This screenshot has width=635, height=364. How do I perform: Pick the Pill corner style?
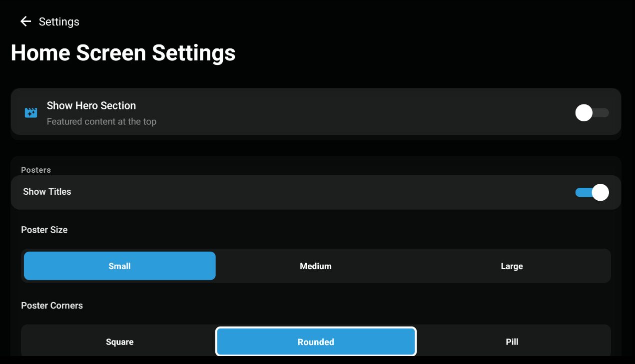pyautogui.click(x=512, y=342)
